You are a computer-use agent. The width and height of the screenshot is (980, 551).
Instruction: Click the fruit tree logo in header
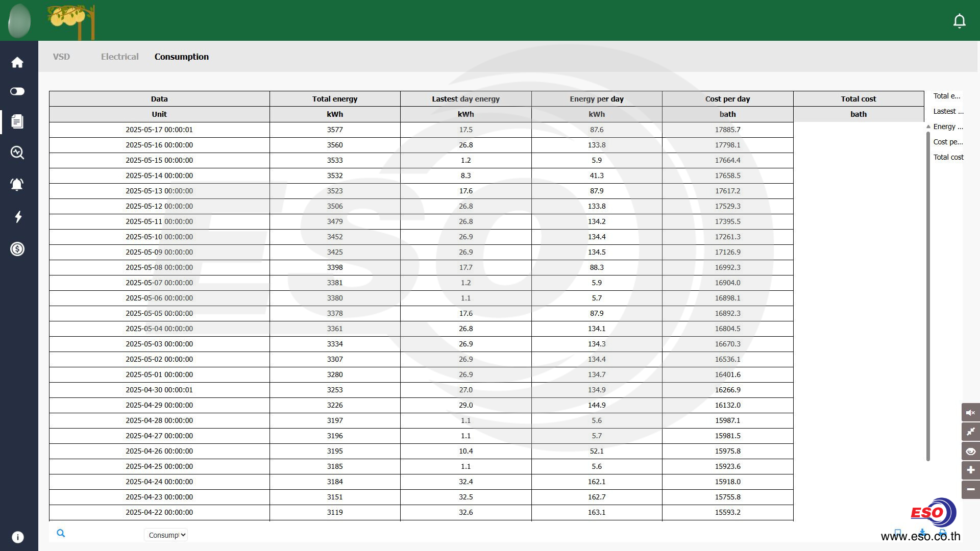71,21
